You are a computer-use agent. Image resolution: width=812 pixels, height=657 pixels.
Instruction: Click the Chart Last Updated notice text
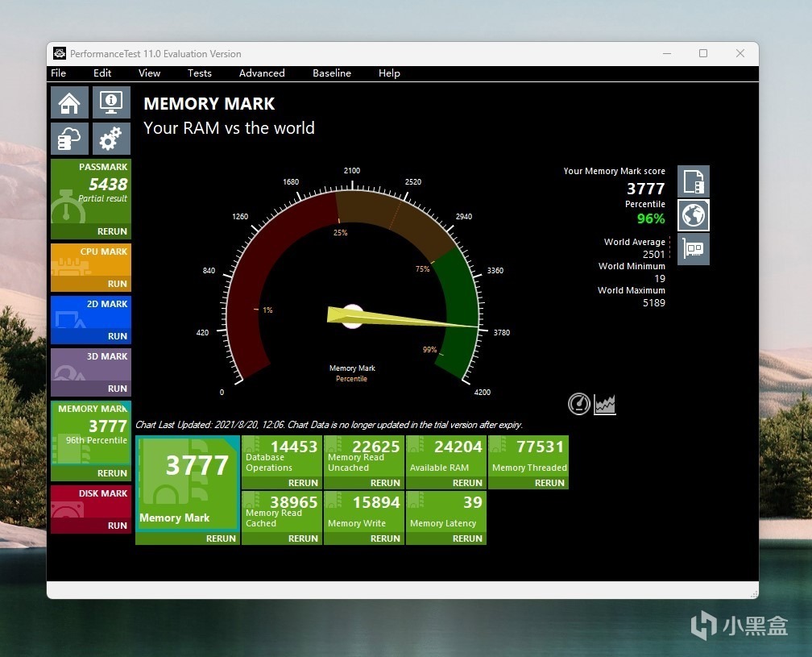pyautogui.click(x=329, y=425)
